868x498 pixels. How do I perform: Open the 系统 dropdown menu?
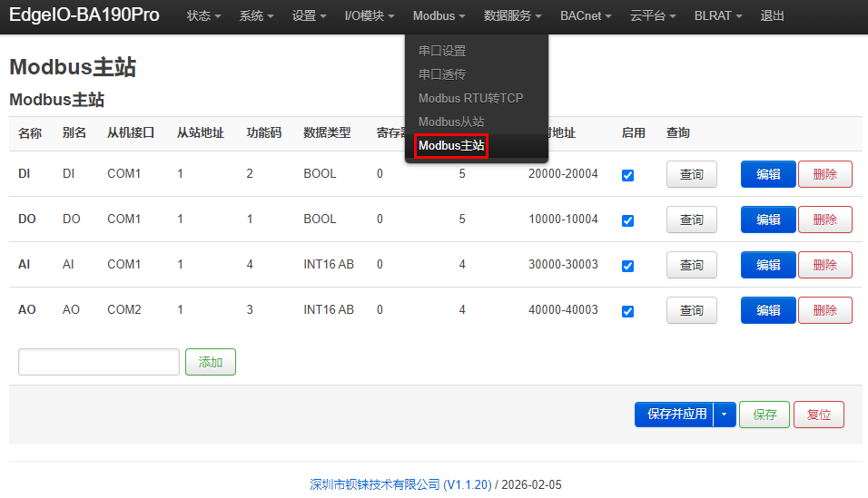(x=256, y=16)
